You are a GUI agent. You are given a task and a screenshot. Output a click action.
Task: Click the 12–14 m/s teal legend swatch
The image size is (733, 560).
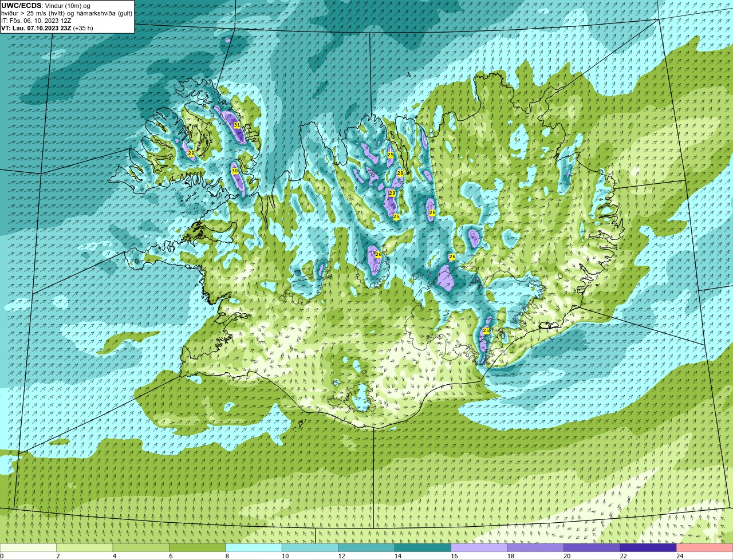[x=367, y=547]
